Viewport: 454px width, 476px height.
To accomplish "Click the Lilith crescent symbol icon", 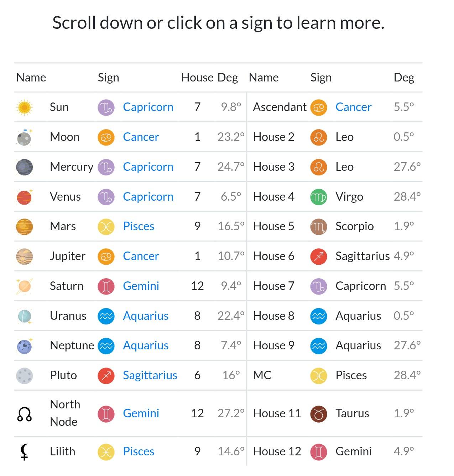I will [x=24, y=452].
